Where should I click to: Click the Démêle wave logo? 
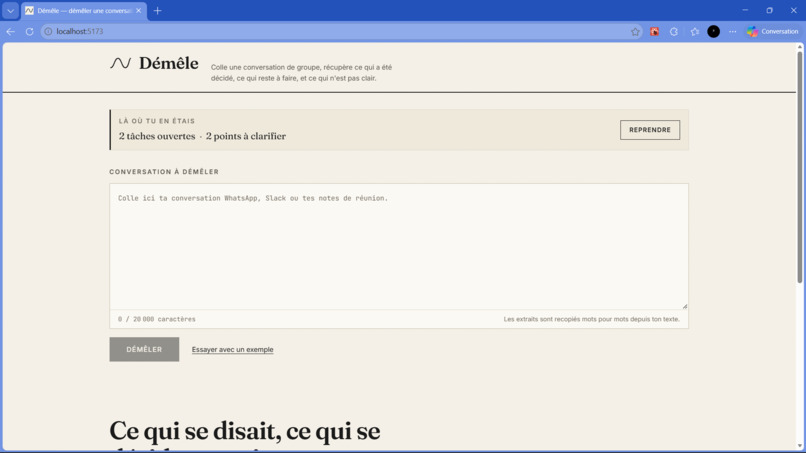(120, 63)
